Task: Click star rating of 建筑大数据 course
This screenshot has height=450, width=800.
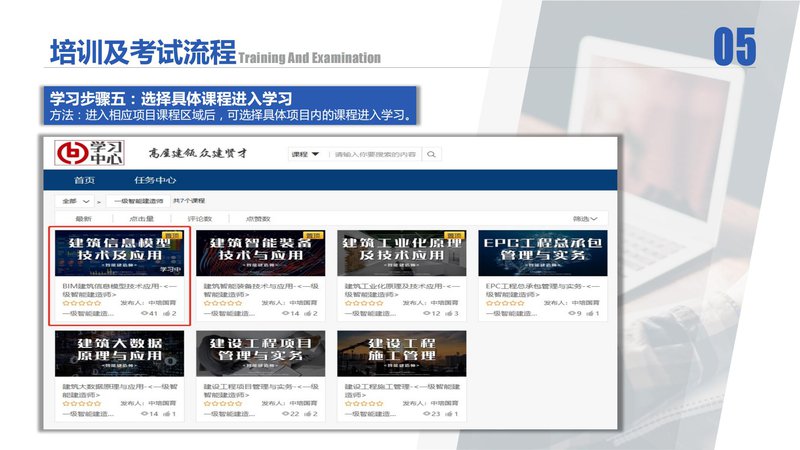Action: [x=82, y=404]
